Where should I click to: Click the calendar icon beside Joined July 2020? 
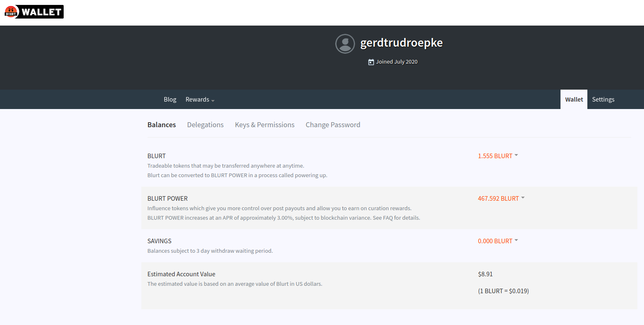click(371, 62)
